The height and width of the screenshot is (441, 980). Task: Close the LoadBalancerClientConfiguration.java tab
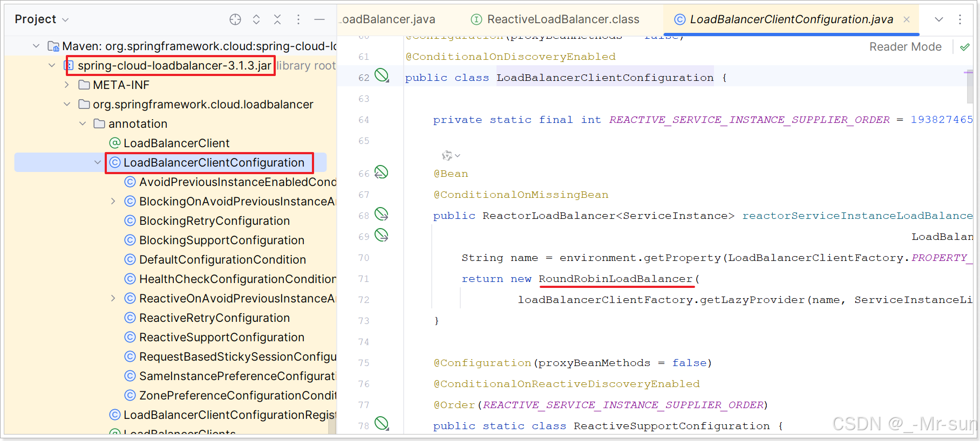coord(907,19)
